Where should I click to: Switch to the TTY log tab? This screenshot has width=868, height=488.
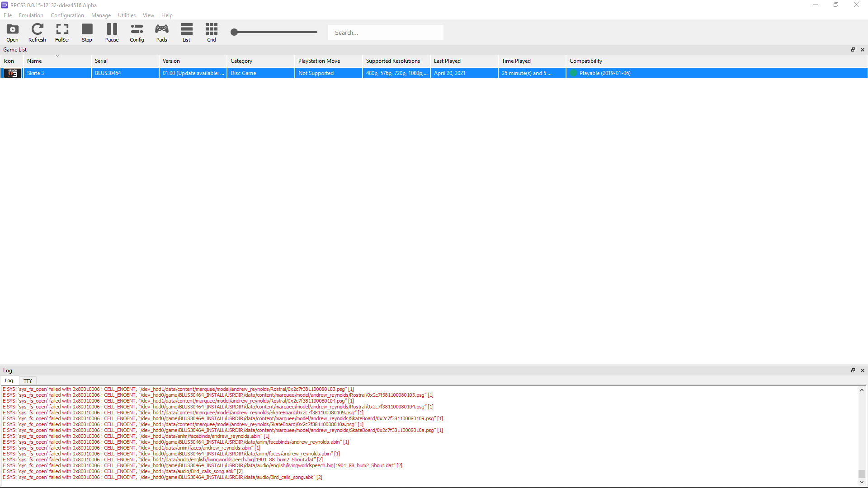click(x=28, y=381)
